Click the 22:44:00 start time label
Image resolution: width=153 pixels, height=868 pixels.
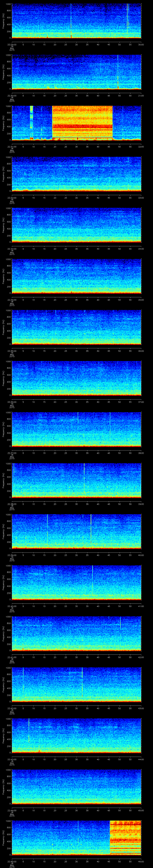pyautogui.click(x=12, y=810)
